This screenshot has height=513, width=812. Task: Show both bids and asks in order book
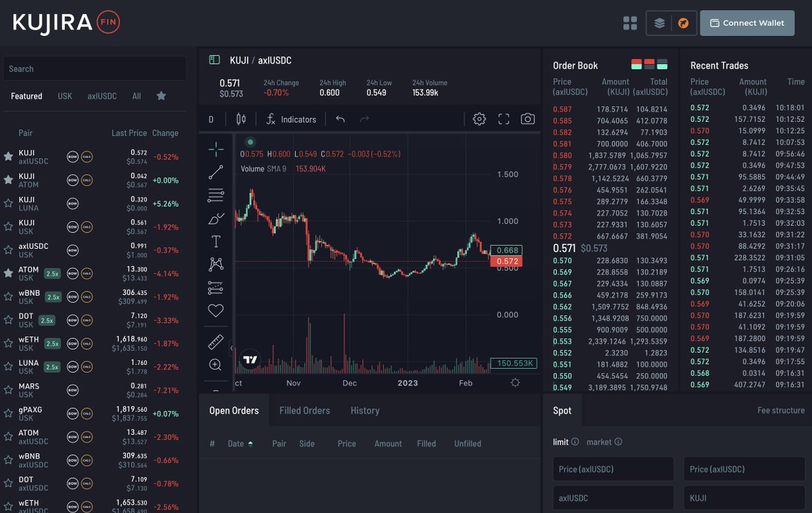tap(637, 64)
